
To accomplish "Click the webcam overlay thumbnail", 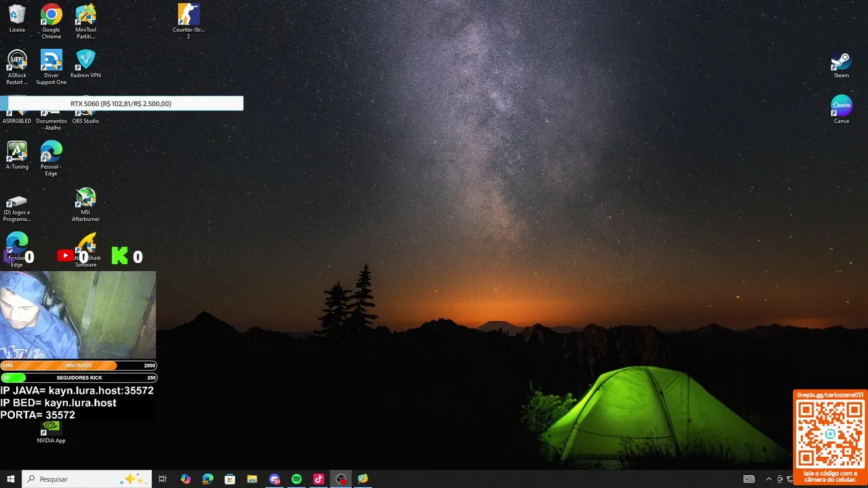I will tap(78, 315).
